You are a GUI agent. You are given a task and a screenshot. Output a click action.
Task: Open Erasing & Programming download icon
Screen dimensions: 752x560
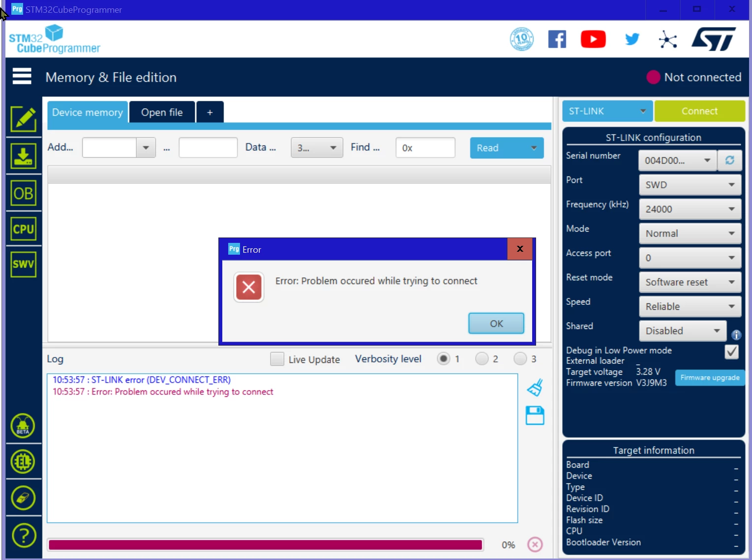[24, 156]
